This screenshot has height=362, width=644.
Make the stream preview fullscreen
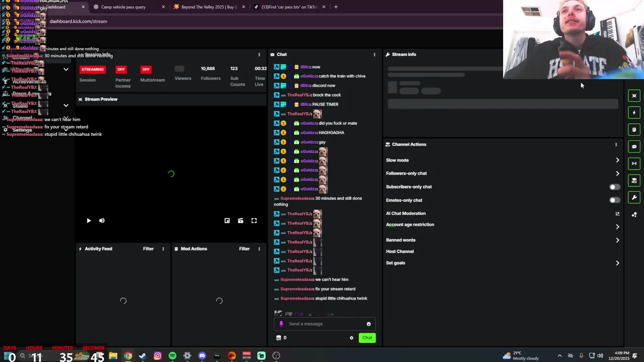254,221
